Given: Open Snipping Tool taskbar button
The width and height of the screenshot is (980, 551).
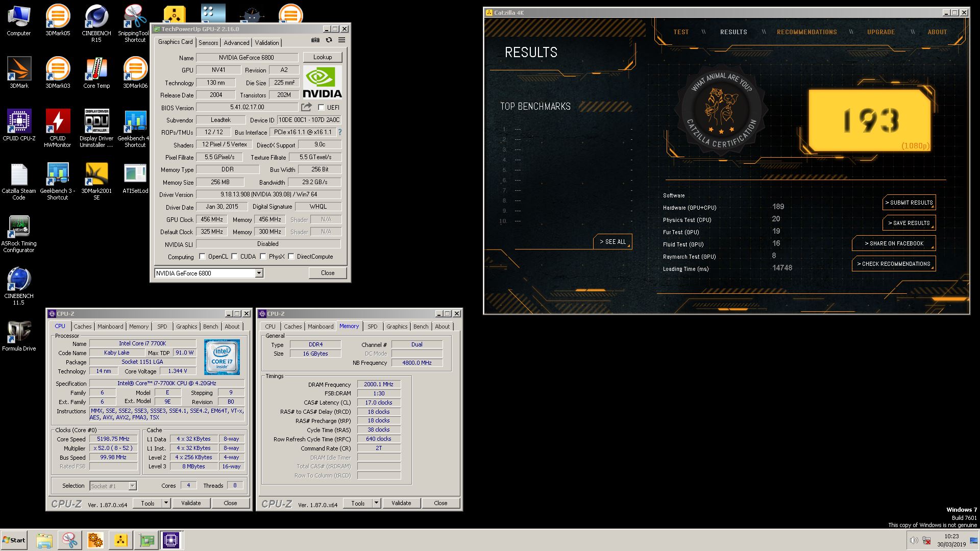Looking at the screenshot, I should point(70,540).
